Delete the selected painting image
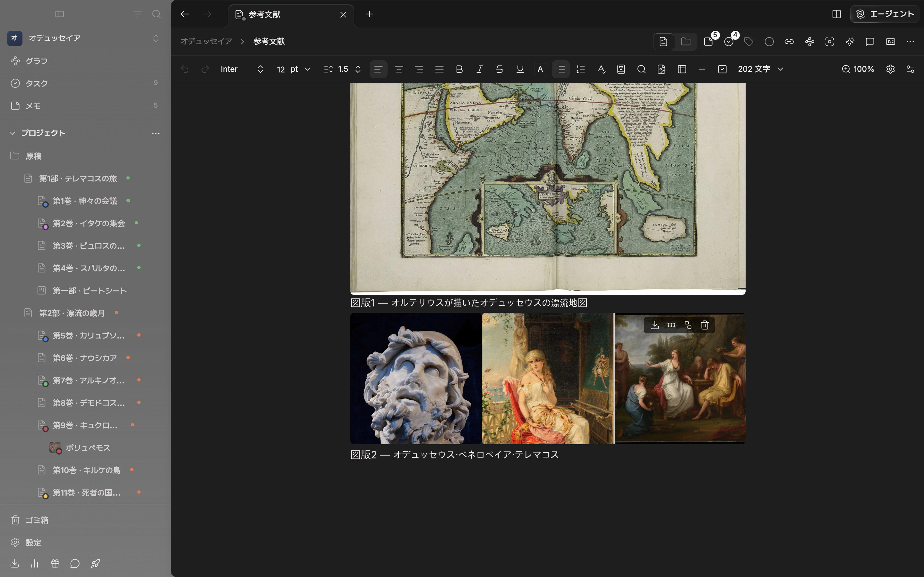This screenshot has height=577, width=924. (705, 325)
